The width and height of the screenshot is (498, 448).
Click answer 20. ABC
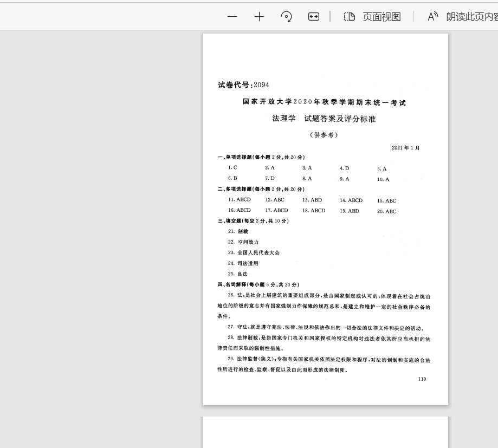tap(386, 211)
